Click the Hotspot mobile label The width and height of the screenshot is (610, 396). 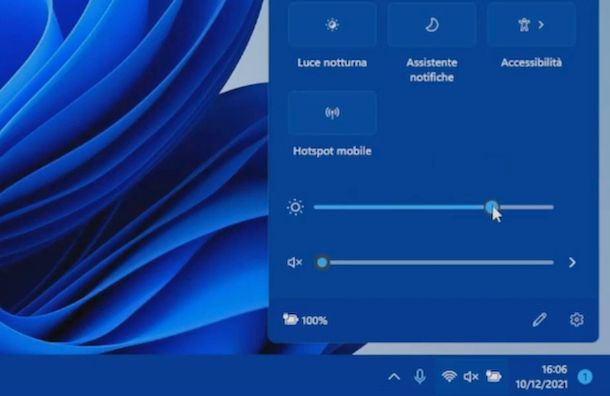coord(332,151)
